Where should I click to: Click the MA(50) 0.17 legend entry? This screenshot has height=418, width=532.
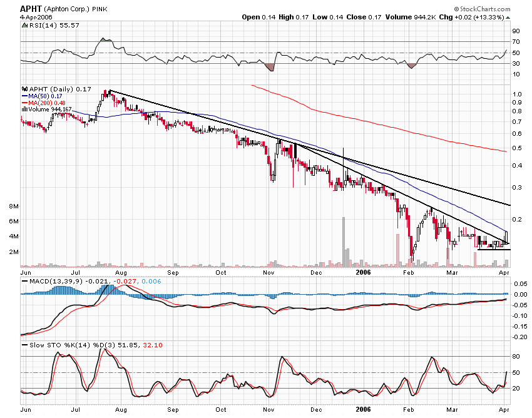(42, 96)
